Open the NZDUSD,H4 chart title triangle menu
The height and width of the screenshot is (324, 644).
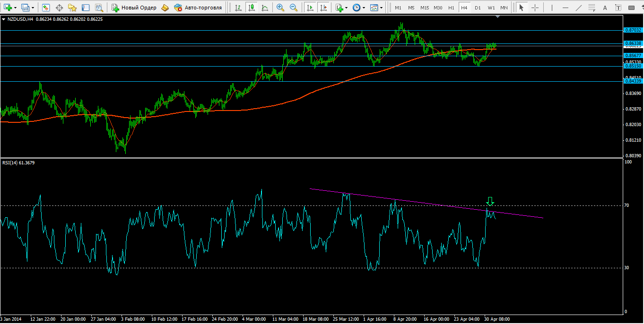[4, 19]
